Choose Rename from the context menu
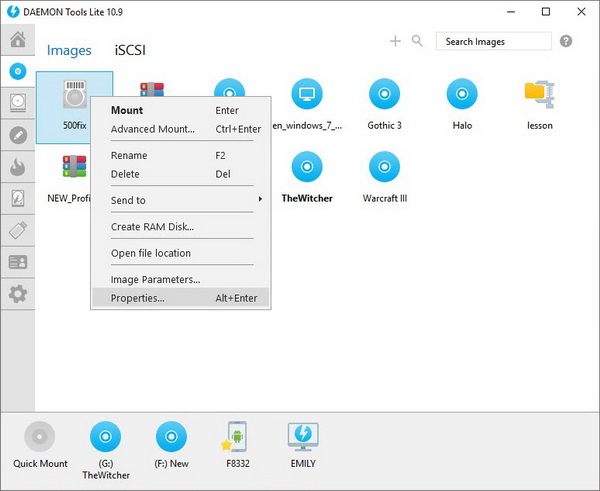The width and height of the screenshot is (600, 491). click(181, 155)
